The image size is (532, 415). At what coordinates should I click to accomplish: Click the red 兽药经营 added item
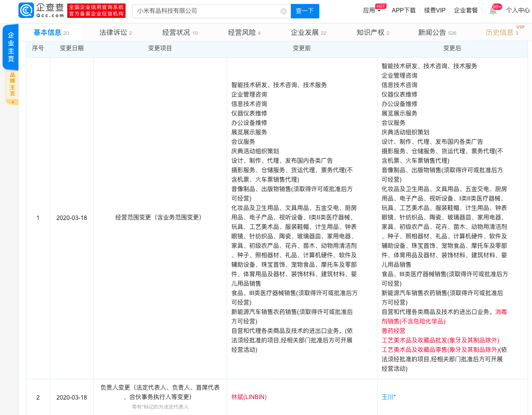393,330
